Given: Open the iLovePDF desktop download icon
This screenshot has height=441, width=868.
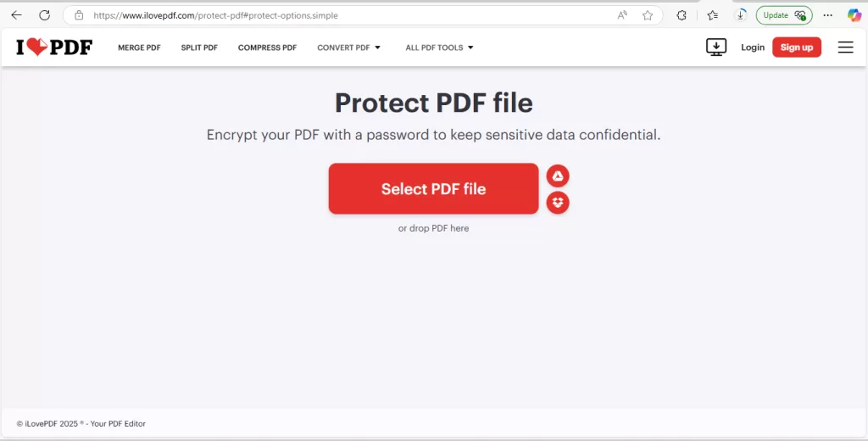Looking at the screenshot, I should [x=715, y=47].
